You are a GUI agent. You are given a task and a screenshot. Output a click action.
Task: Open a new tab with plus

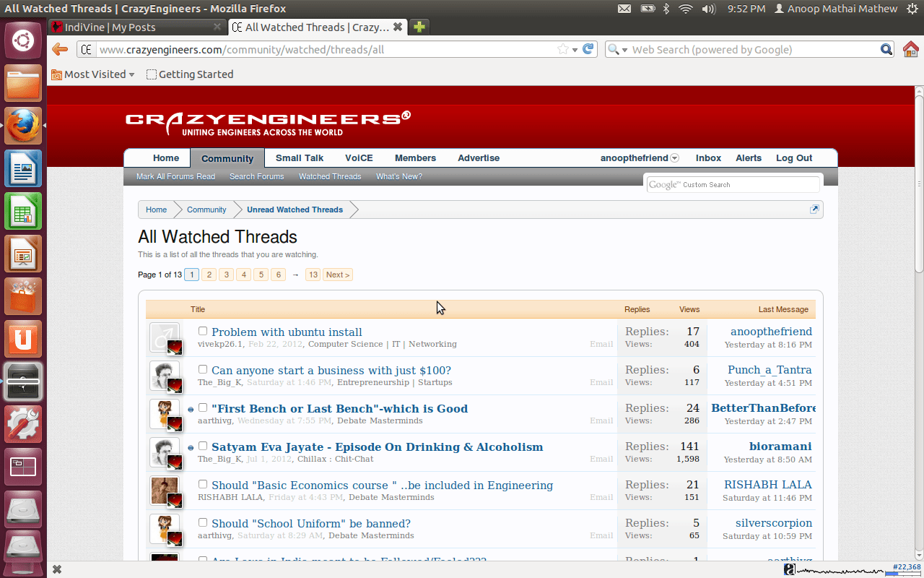click(x=419, y=27)
